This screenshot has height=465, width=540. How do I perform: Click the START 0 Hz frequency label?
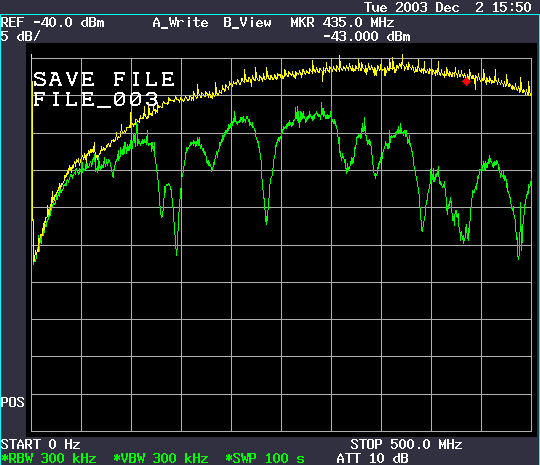(x=41, y=444)
